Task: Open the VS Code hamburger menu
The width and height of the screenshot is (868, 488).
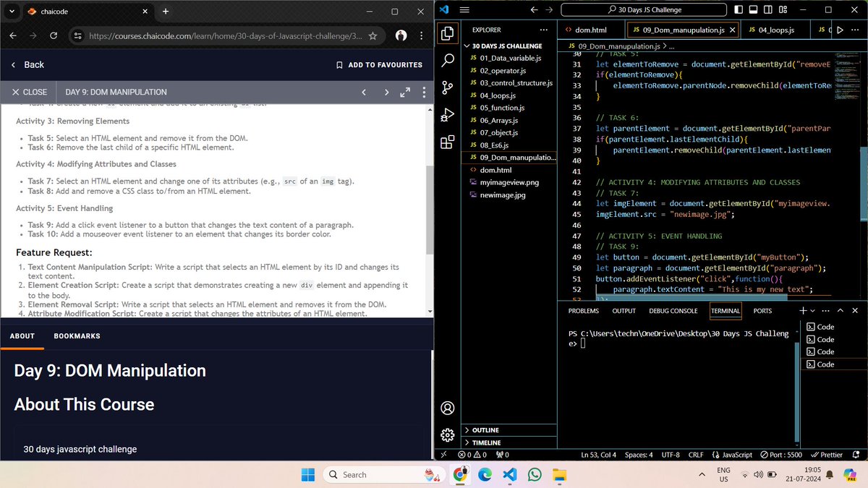Action: 465,9
